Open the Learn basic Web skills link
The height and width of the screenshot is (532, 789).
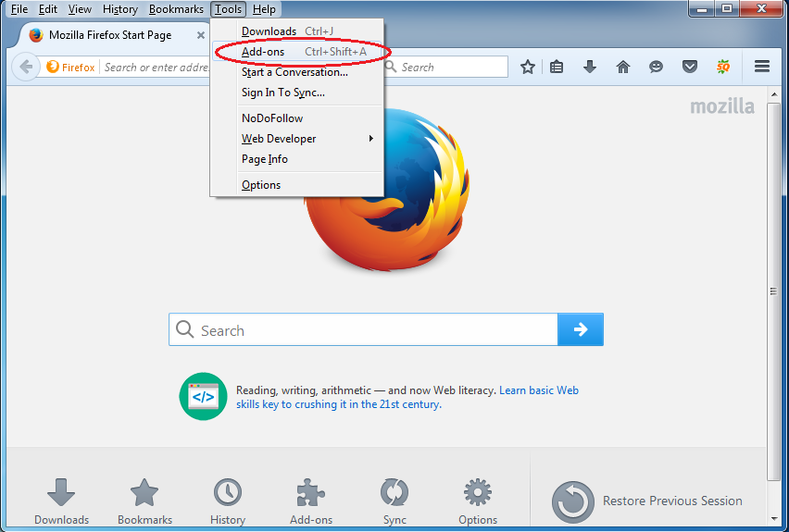click(x=407, y=397)
